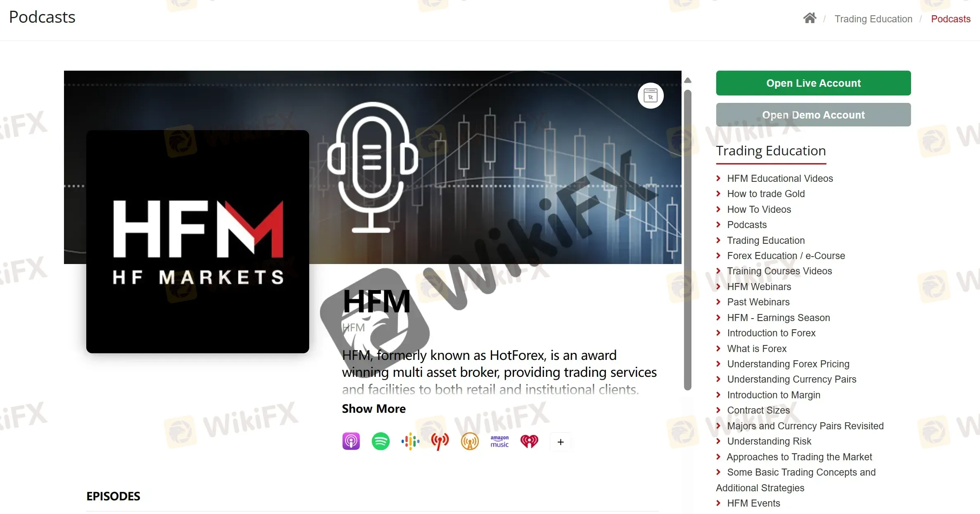
Task: Expand the Trading Education section
Action: coord(765,240)
